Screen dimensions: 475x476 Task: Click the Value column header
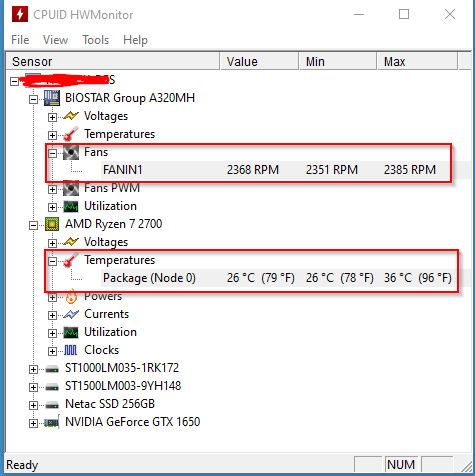click(x=259, y=61)
